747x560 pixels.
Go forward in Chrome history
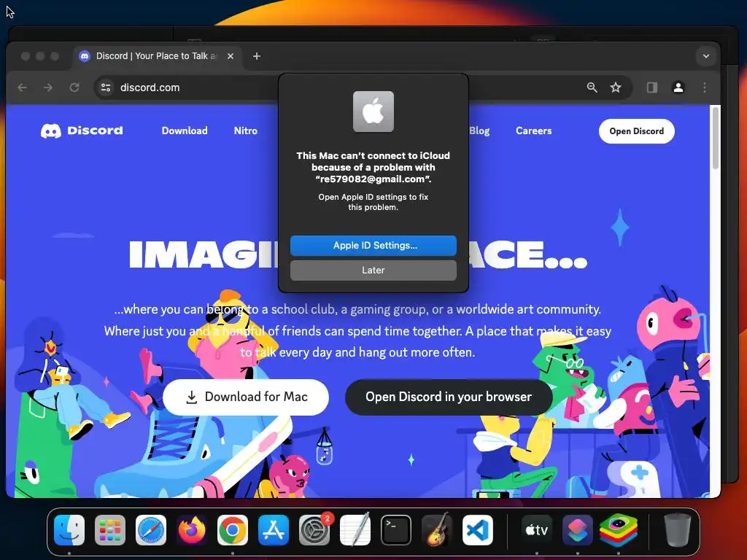(48, 87)
